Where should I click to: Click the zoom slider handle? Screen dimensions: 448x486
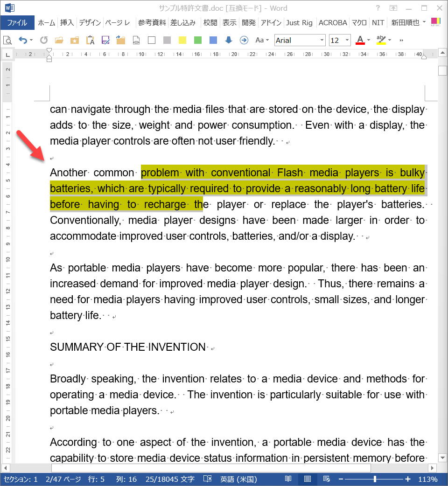pos(375,479)
